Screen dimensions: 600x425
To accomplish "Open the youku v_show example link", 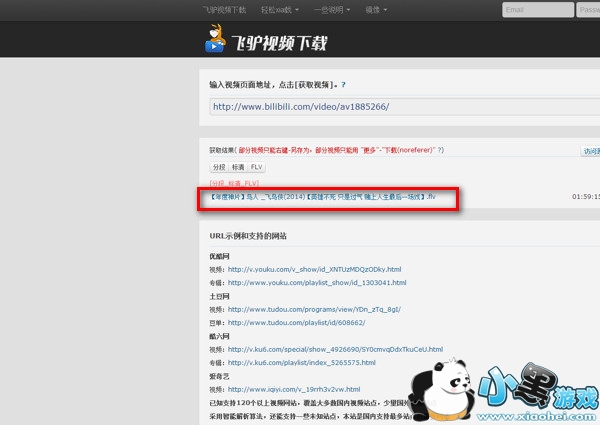I will 315,269.
